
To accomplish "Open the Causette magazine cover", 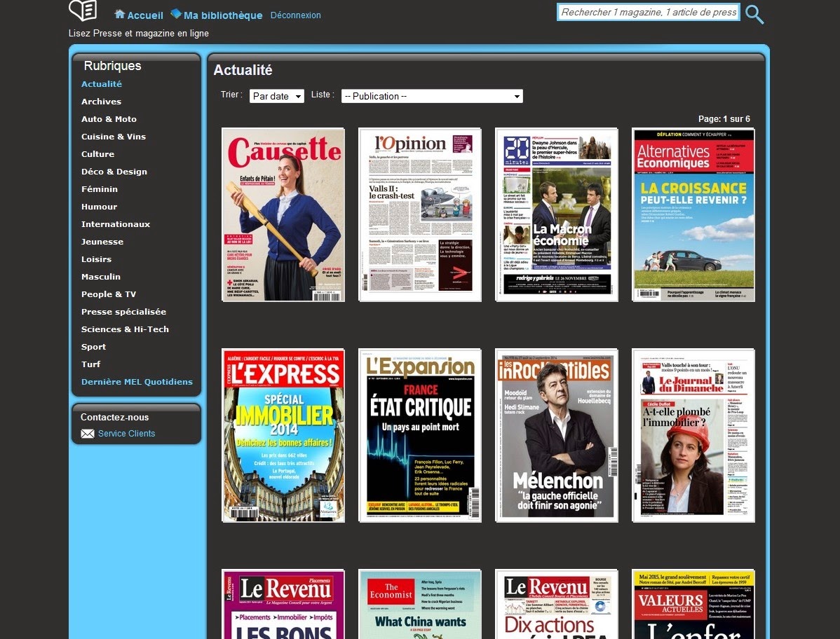I will [x=283, y=214].
